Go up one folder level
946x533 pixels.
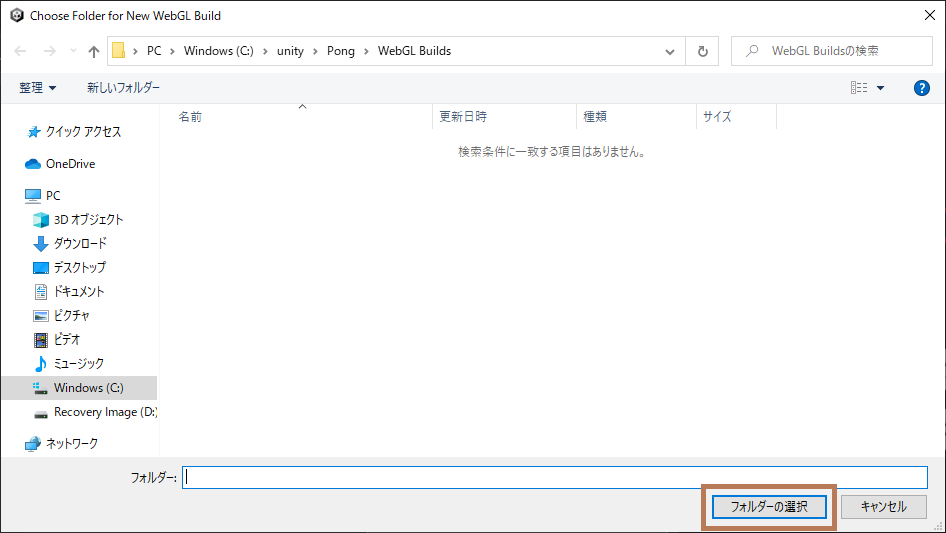tap(94, 51)
